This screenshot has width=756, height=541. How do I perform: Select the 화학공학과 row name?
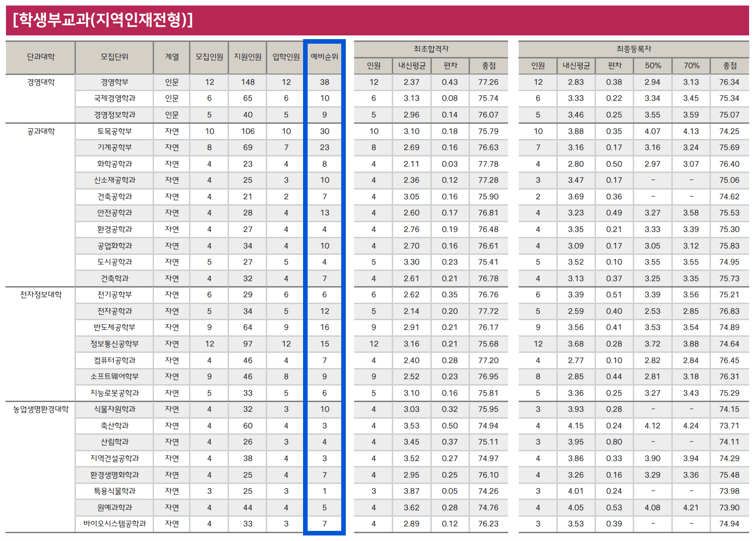point(115,164)
